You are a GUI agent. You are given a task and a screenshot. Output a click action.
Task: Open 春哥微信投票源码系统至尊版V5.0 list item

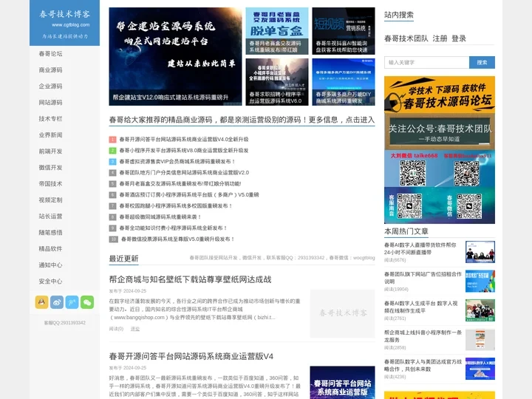(x=178, y=239)
